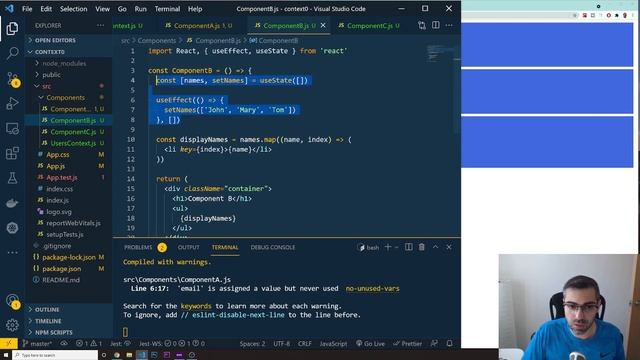Click the Windows taskbar search box

[x=55, y=355]
